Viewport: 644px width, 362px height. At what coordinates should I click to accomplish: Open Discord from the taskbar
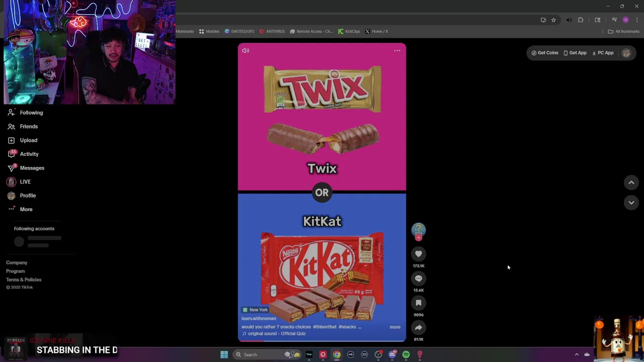coord(392,354)
